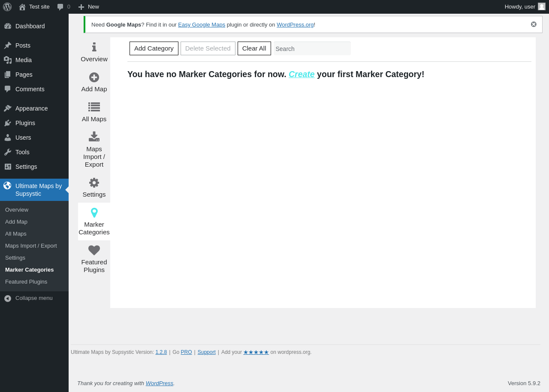The image size is (549, 392).
Task: Open the Test site home icon
Action: (22, 7)
